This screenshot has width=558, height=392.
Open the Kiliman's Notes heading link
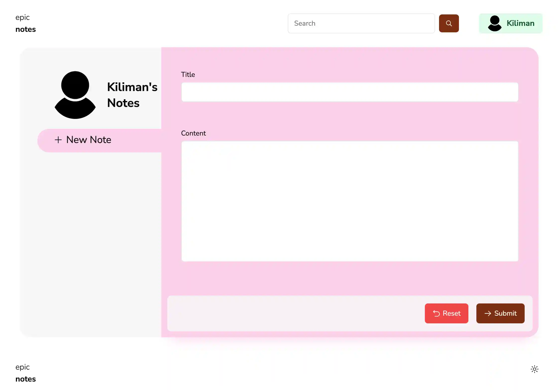point(132,95)
